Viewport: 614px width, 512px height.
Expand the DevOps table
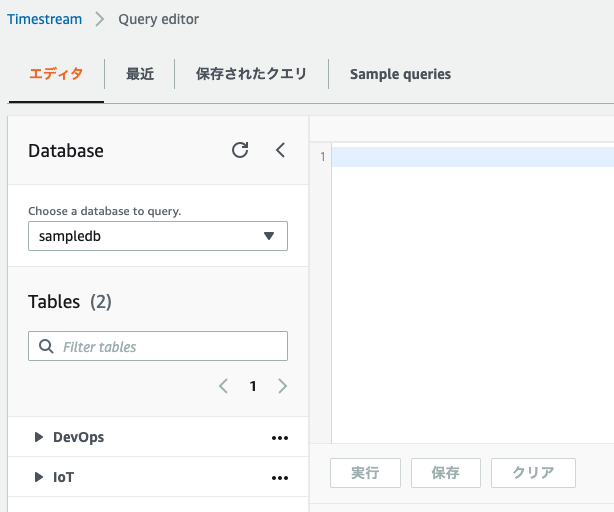38,437
